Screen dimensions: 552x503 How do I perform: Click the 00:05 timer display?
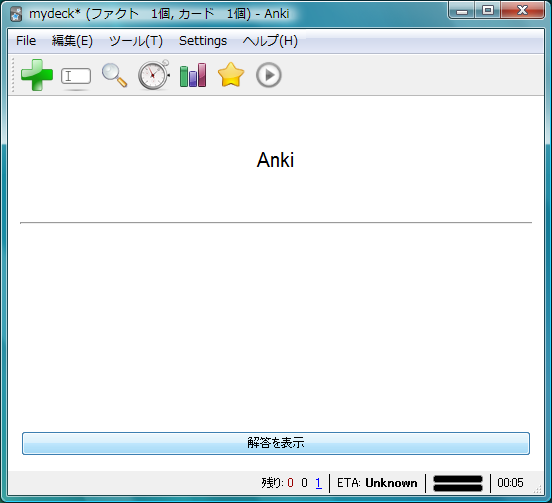coord(510,483)
